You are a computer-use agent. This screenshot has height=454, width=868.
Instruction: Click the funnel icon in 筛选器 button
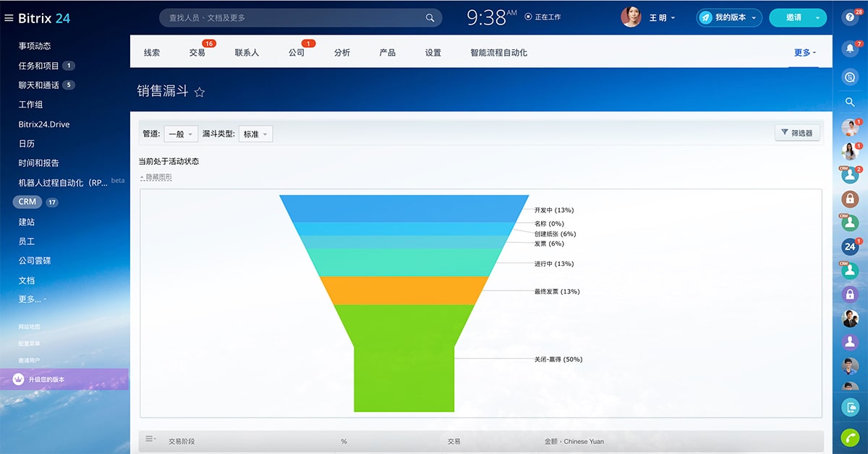pyautogui.click(x=783, y=132)
